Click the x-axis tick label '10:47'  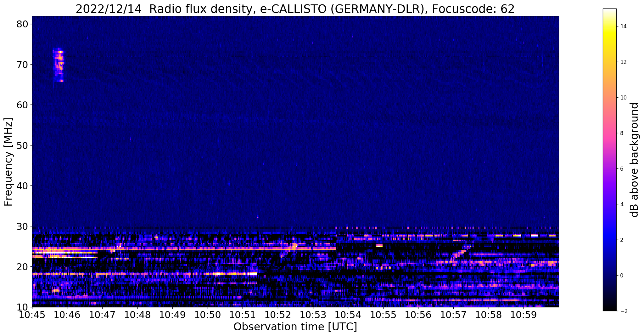pyautogui.click(x=102, y=315)
